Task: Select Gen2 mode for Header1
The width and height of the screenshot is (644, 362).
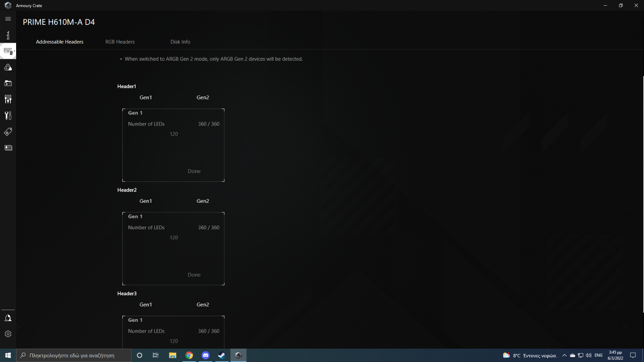Action: click(203, 97)
